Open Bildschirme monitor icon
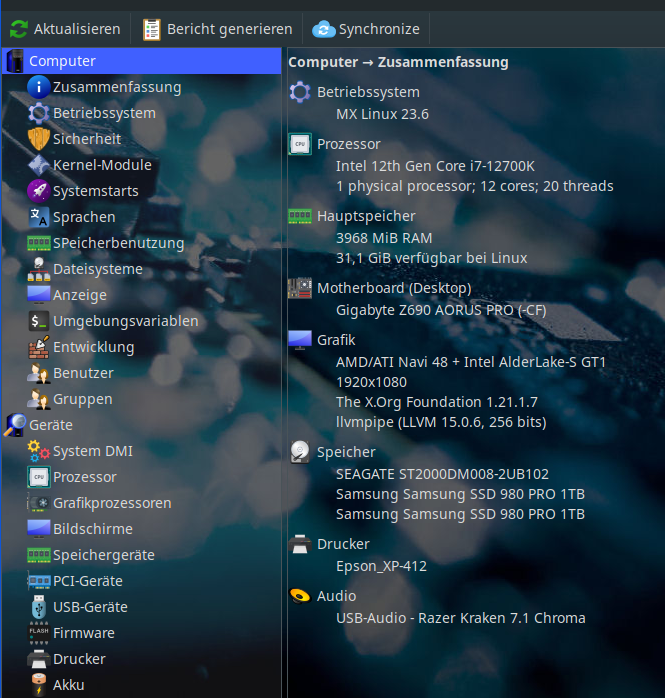665x698 pixels. click(39, 529)
